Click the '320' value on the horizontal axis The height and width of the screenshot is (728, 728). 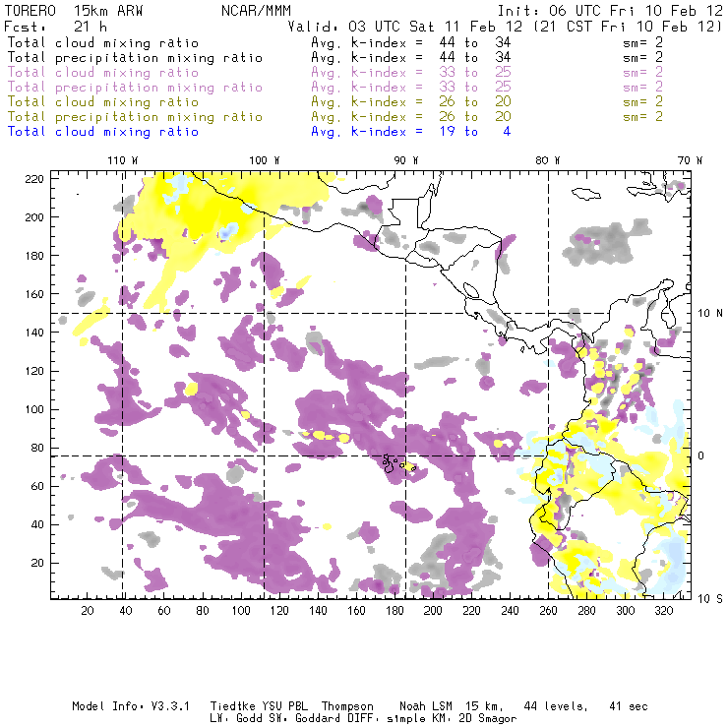point(663,611)
